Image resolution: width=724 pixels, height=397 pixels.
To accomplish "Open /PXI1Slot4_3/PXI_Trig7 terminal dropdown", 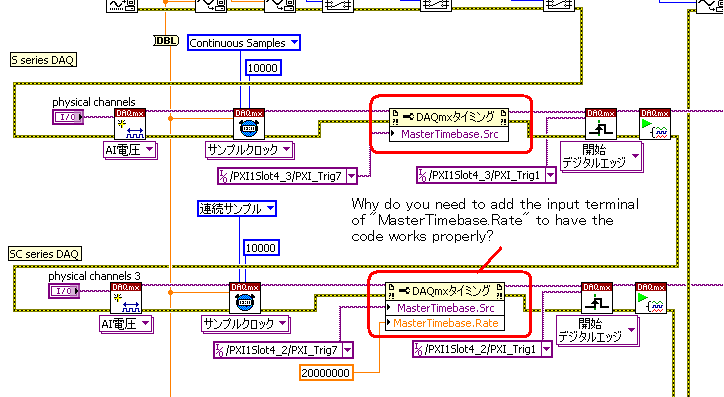I will point(351,176).
